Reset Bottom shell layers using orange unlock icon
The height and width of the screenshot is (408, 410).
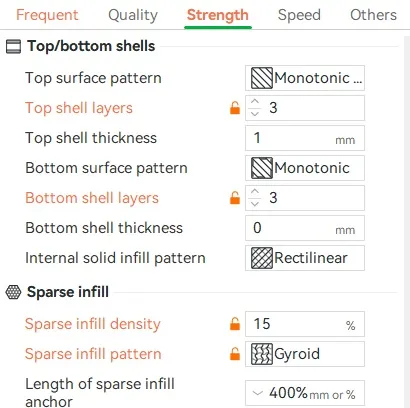click(235, 198)
